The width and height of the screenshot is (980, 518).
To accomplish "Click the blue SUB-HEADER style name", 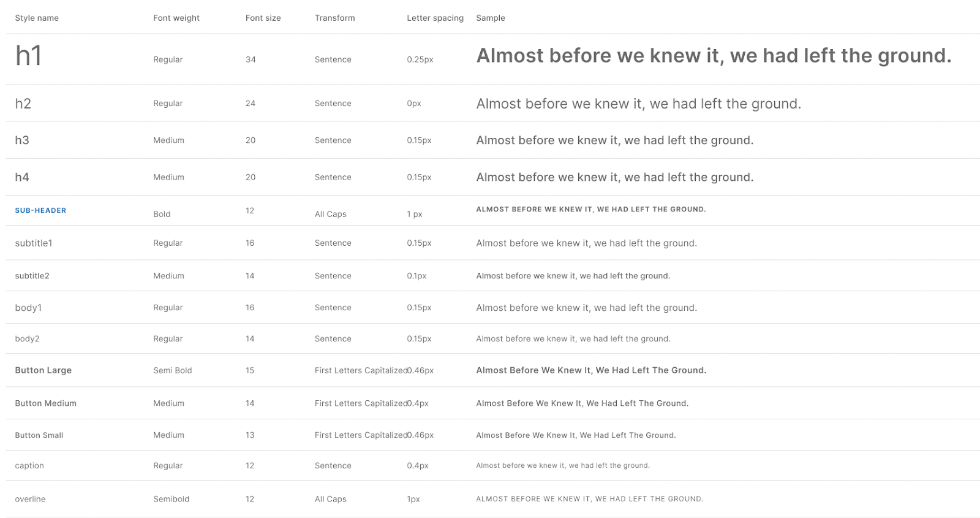I will coord(40,210).
